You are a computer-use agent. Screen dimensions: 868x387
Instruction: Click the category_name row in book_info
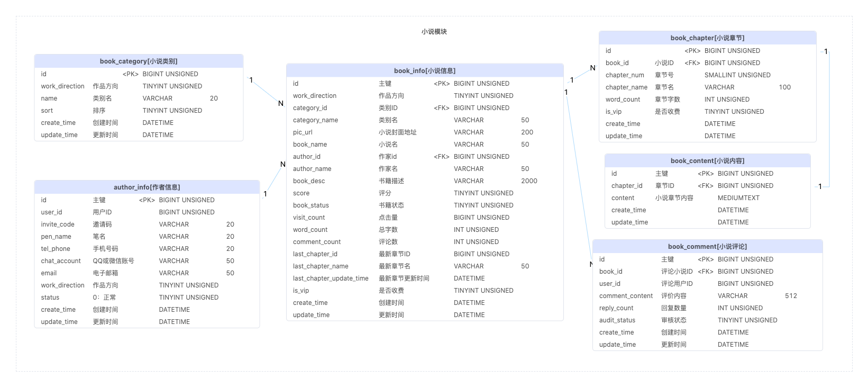pyautogui.click(x=425, y=120)
